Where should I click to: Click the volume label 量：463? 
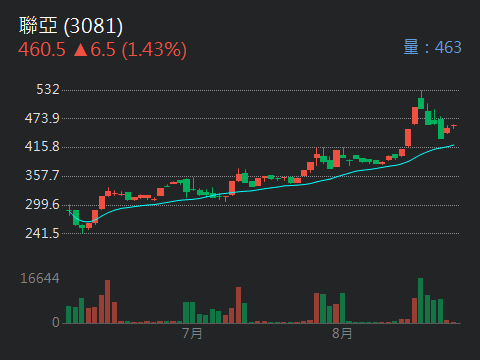(x=432, y=47)
